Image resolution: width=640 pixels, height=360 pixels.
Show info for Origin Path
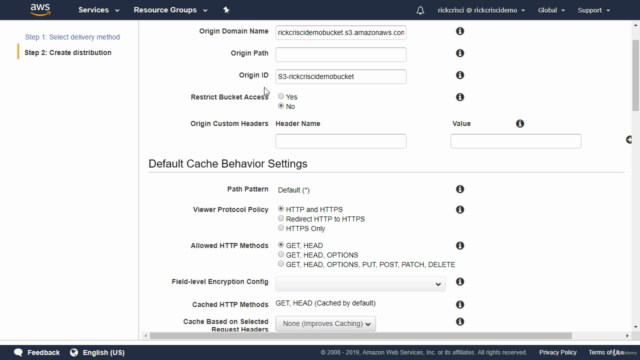click(460, 53)
